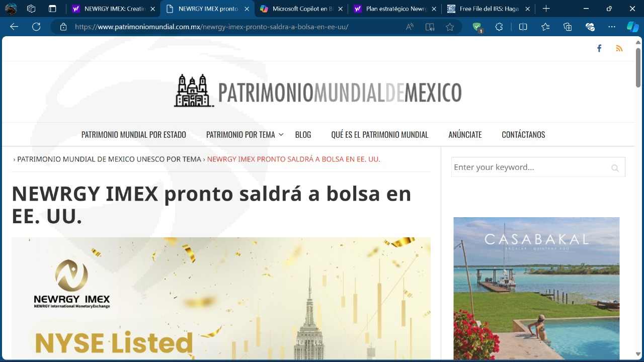Open the Casa Bakal advertisement image
This screenshot has height=362, width=644.
pos(536,288)
